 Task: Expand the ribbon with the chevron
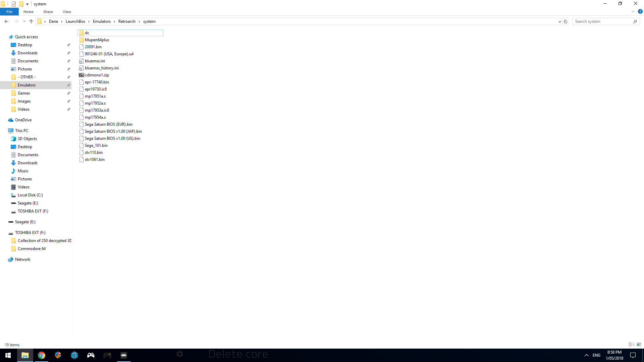(633, 11)
